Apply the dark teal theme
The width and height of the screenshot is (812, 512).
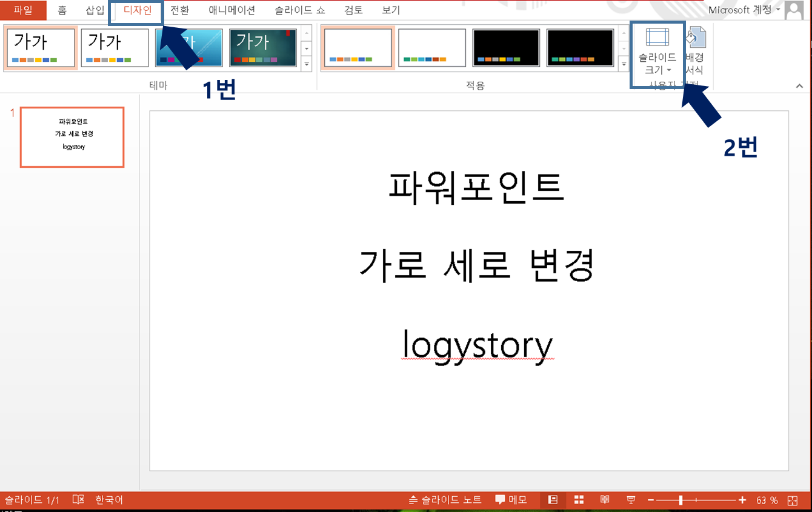(x=262, y=48)
